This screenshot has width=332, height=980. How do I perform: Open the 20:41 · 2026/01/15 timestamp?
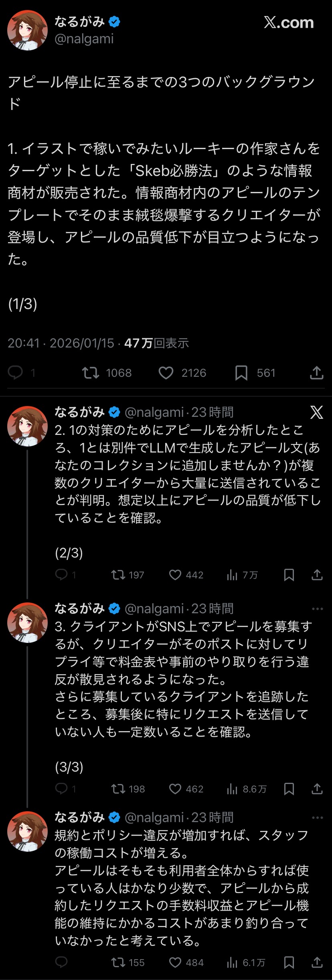click(61, 343)
